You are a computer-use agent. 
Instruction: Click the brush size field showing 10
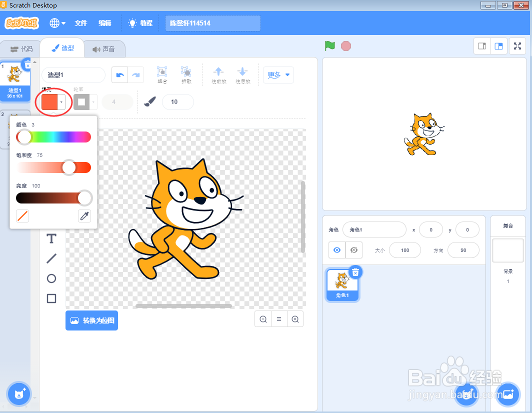click(178, 102)
